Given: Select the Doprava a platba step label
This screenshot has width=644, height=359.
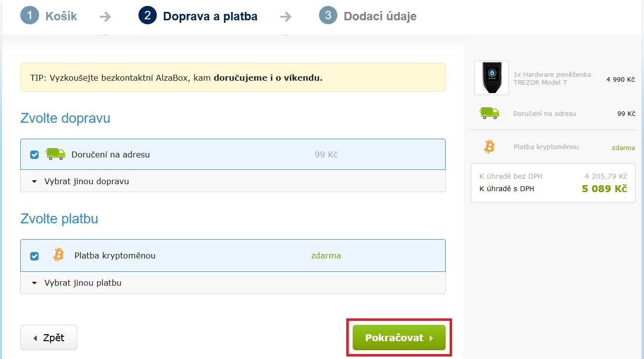Looking at the screenshot, I should pos(210,16).
